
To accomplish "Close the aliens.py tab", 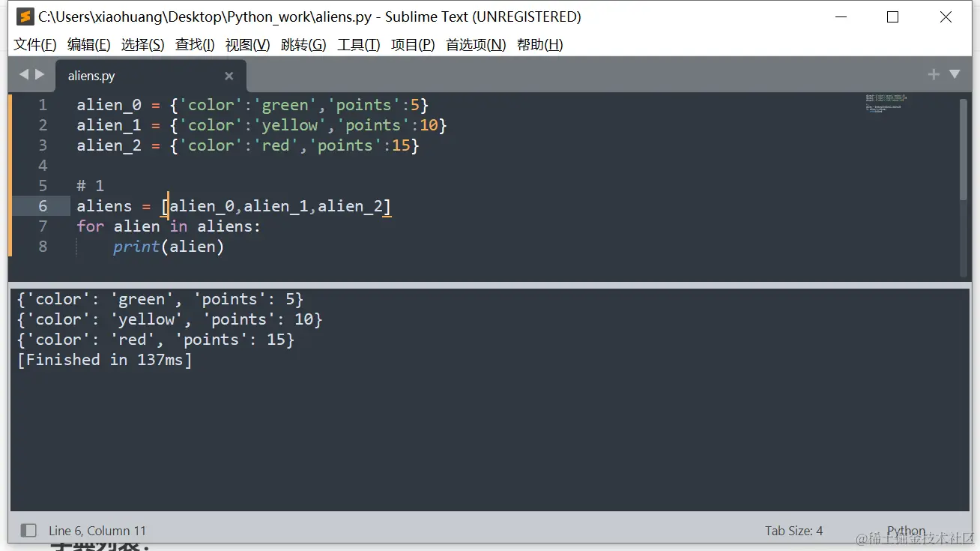I will [229, 76].
